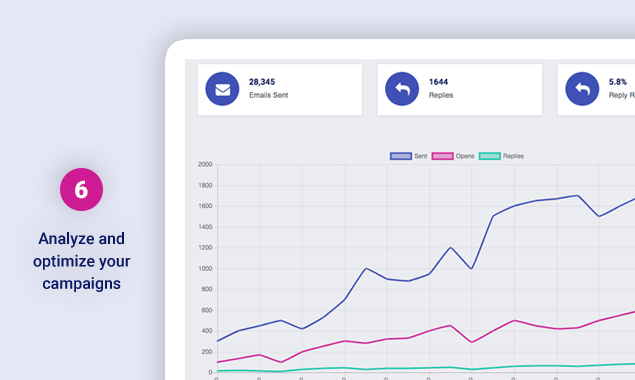The width and height of the screenshot is (635, 380).
Task: Click the Opens legend label text
Action: click(465, 156)
